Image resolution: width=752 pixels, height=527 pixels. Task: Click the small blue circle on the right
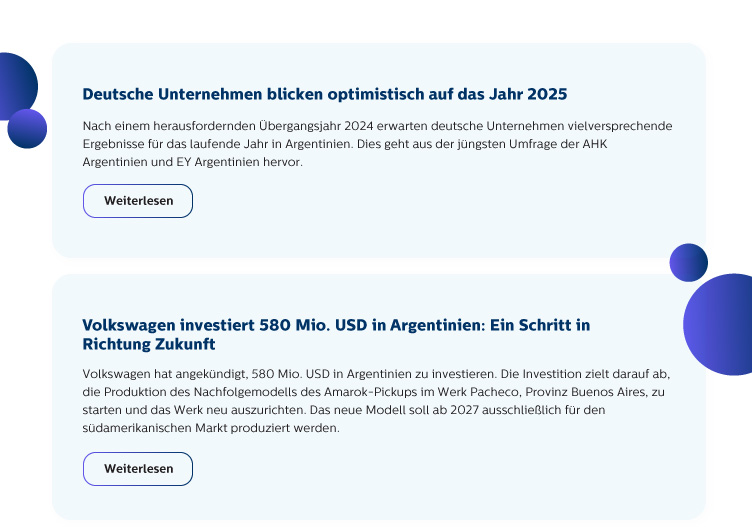[688, 262]
